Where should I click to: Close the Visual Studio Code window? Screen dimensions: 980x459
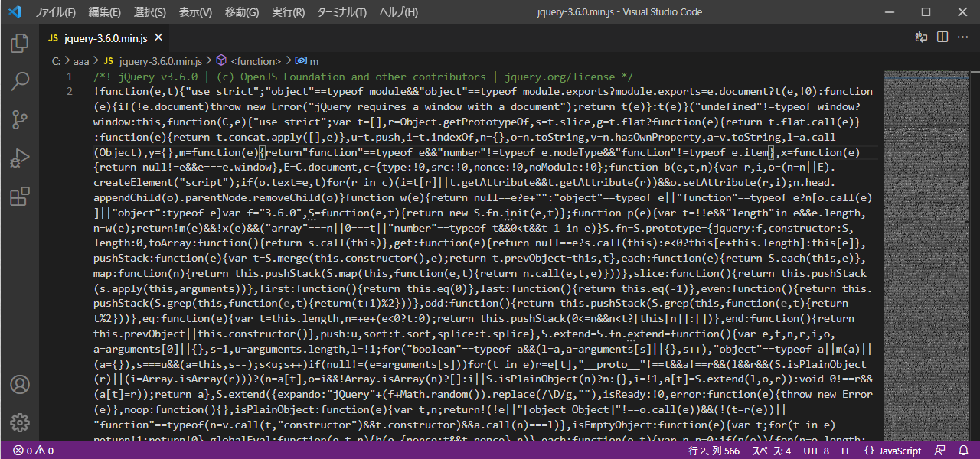coord(962,12)
